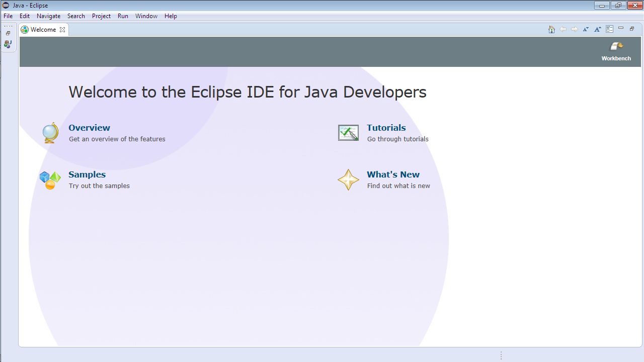Click the What's New star icon
Screen dimensions: 644x362
coord(348,180)
